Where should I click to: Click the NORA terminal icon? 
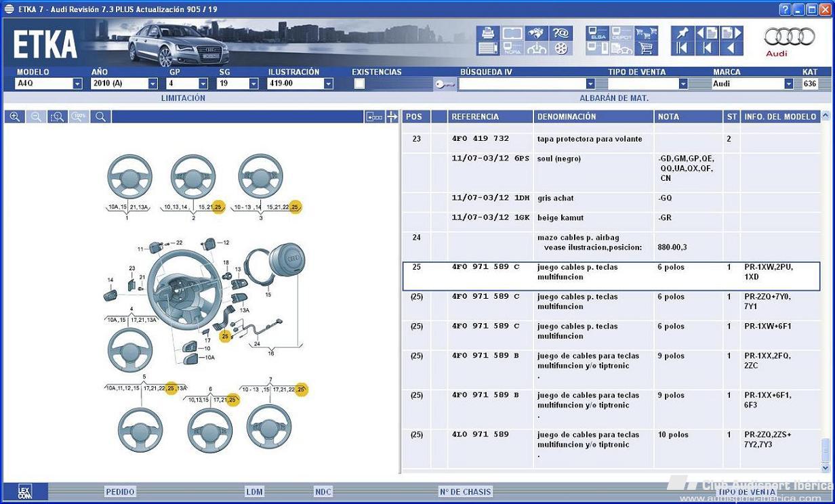tap(512, 48)
